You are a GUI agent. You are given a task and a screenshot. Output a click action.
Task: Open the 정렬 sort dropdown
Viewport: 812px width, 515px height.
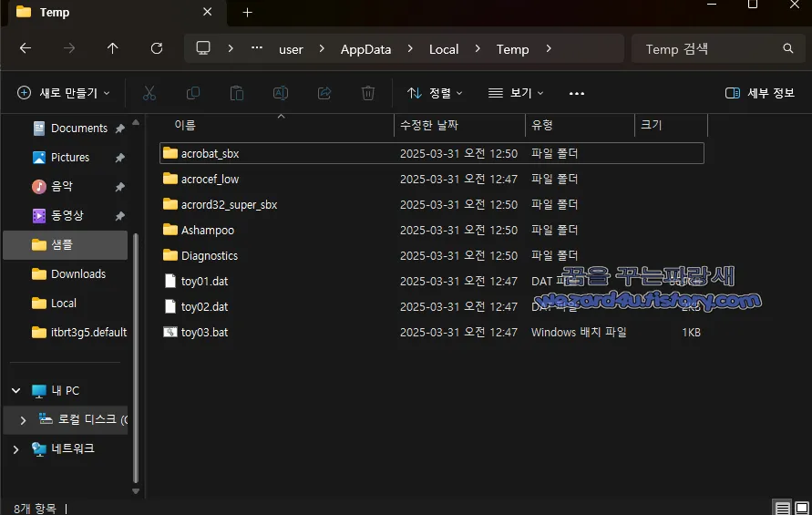coord(435,93)
